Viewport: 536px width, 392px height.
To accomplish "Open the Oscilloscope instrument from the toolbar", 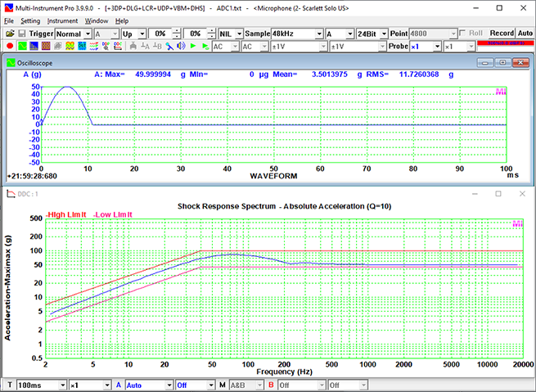I will click(22, 47).
